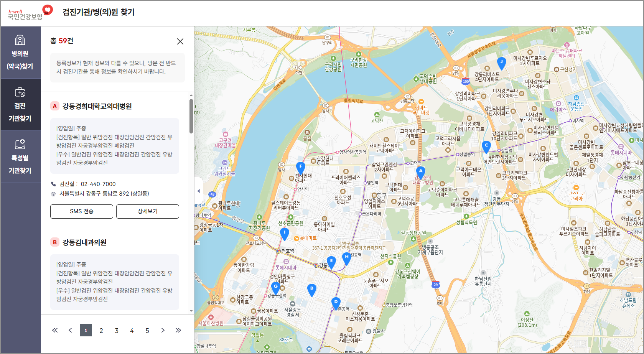The width and height of the screenshot is (644, 354).
Task: Send SMS 전송 for 강동경희대학교의대병원
Action: tap(81, 211)
